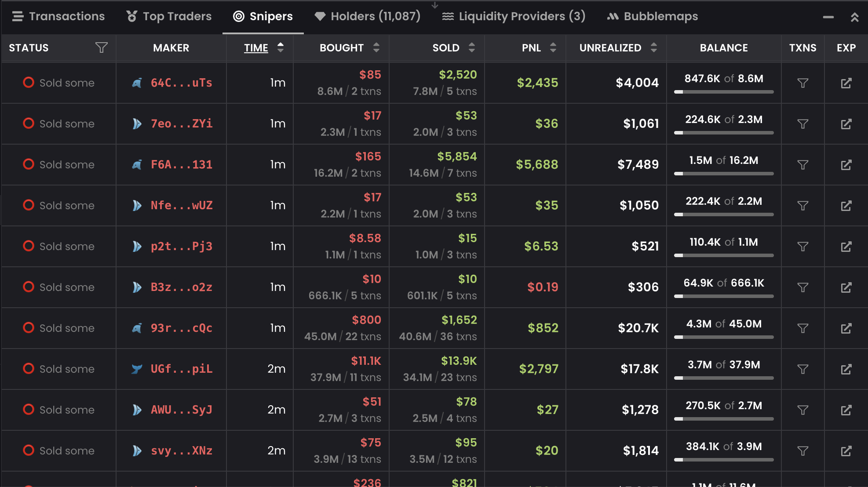The height and width of the screenshot is (487, 868).
Task: Open Liquidity Providers (3) tab
Action: pyautogui.click(x=514, y=16)
